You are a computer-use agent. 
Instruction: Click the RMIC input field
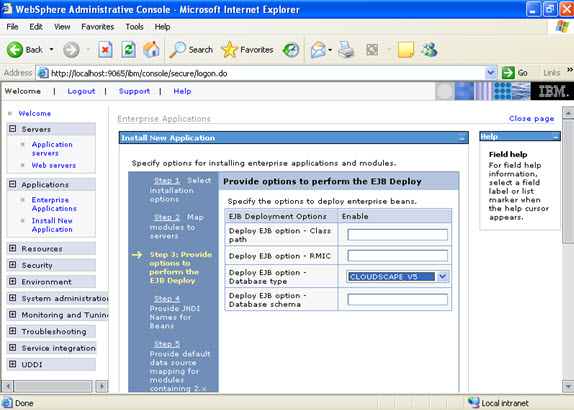[x=398, y=256]
